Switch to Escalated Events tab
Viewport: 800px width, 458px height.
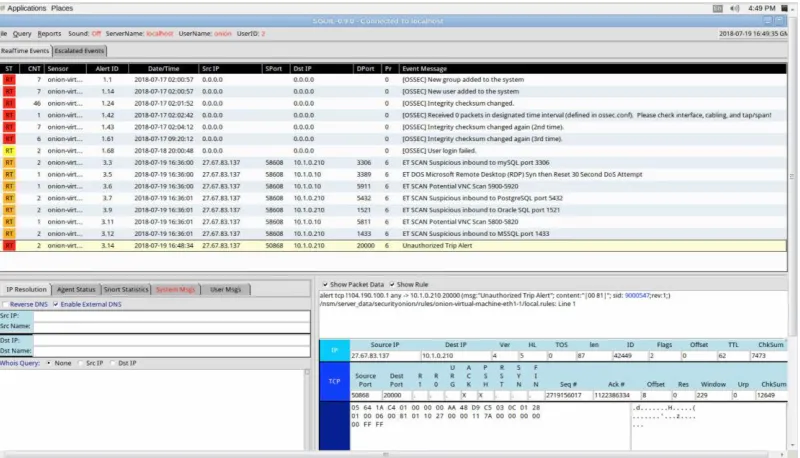click(x=79, y=51)
